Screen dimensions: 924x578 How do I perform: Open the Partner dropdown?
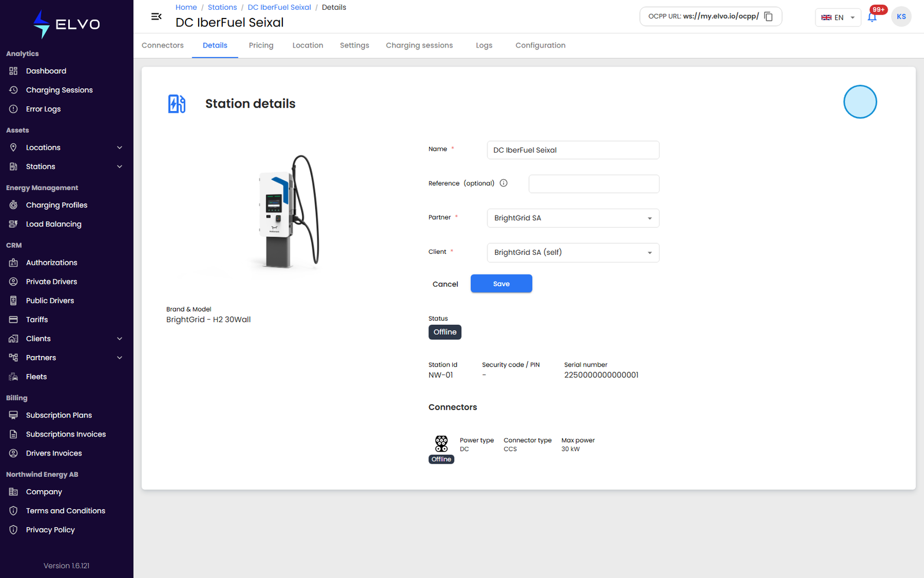click(573, 218)
